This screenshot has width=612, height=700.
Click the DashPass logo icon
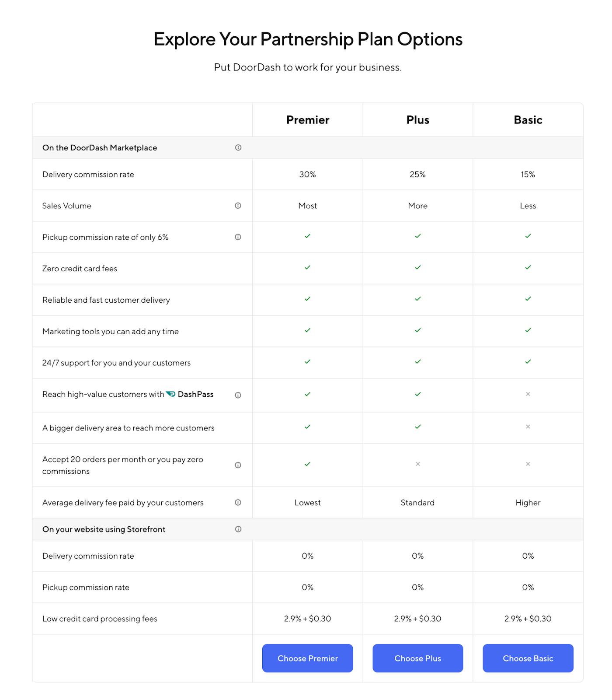(x=170, y=394)
